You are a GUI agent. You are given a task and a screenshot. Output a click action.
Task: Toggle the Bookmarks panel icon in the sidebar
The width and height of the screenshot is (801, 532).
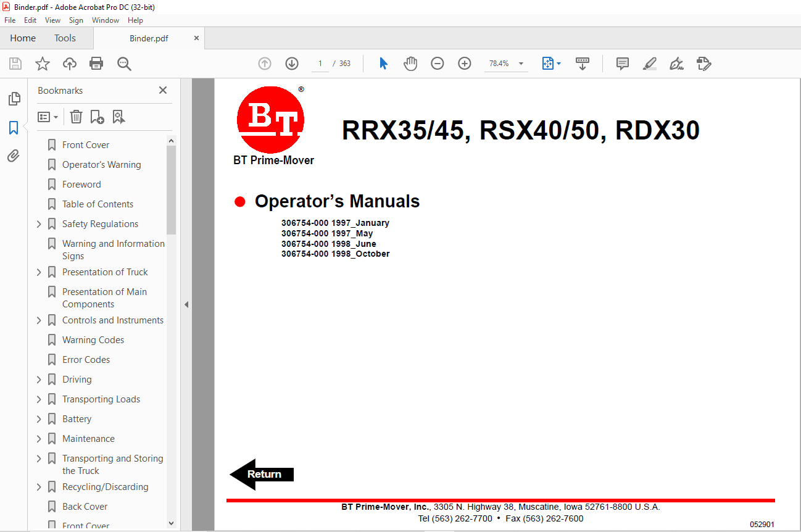tap(14, 128)
